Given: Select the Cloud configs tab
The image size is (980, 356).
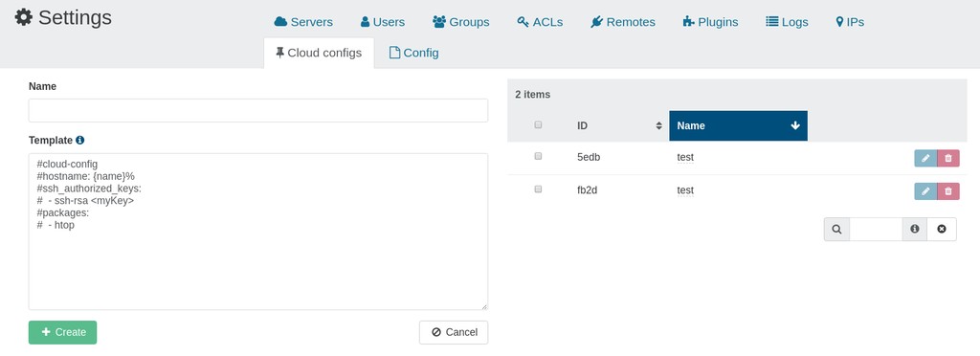Looking at the screenshot, I should pos(319,53).
